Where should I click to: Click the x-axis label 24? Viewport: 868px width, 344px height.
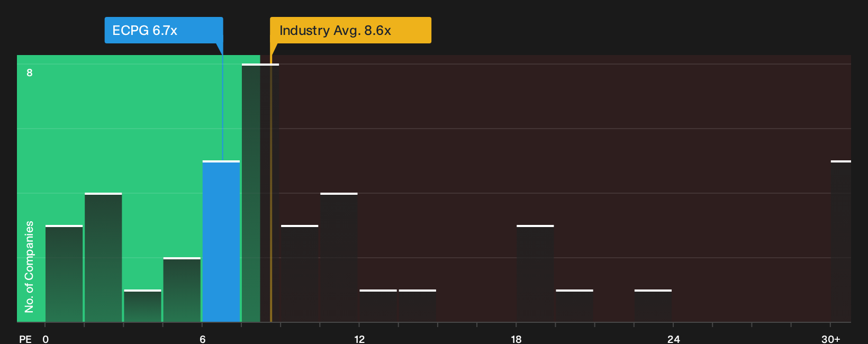673,339
